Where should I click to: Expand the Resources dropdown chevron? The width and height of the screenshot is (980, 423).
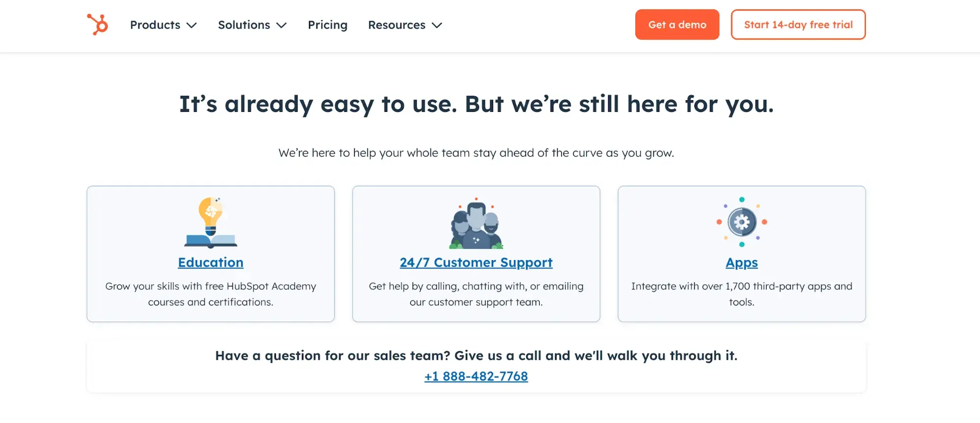437,26
